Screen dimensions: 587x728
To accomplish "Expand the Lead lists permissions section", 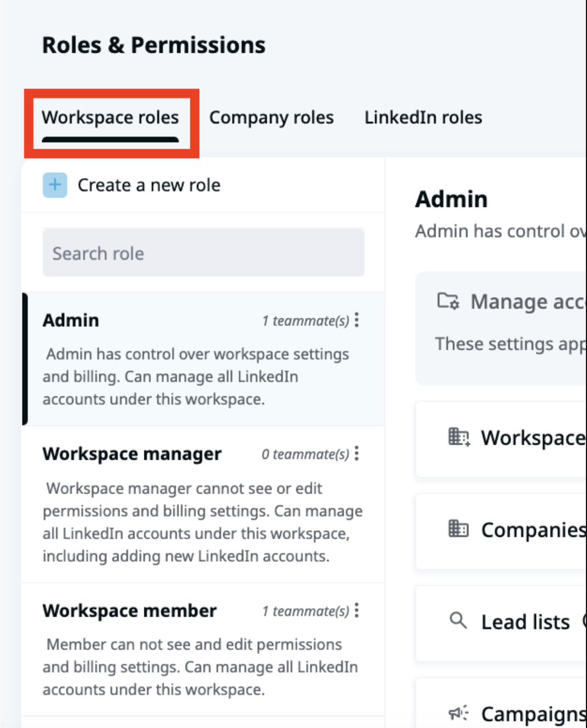I will coord(501,623).
